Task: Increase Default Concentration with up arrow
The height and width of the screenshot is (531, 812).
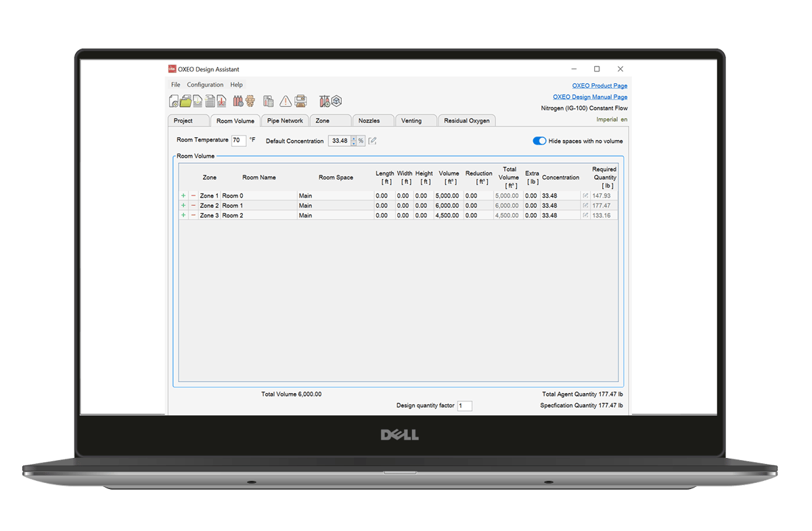Action: [x=353, y=138]
